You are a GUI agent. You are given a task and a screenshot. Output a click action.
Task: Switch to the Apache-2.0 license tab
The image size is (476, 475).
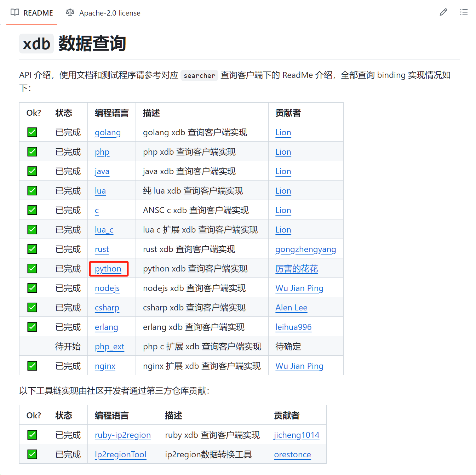[103, 13]
